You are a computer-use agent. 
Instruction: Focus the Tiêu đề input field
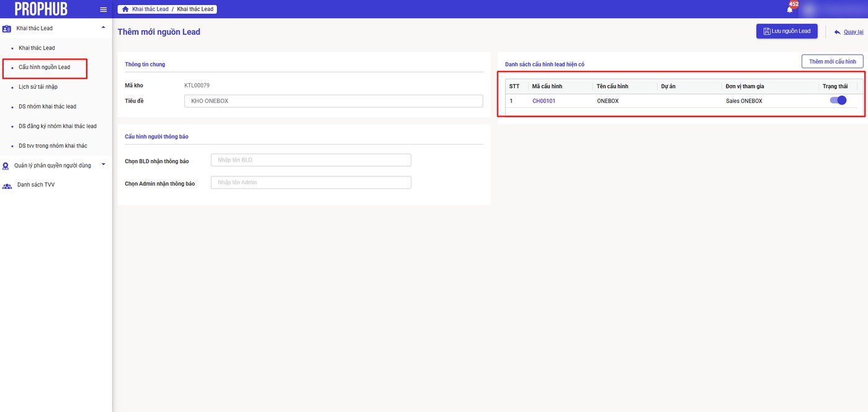334,101
